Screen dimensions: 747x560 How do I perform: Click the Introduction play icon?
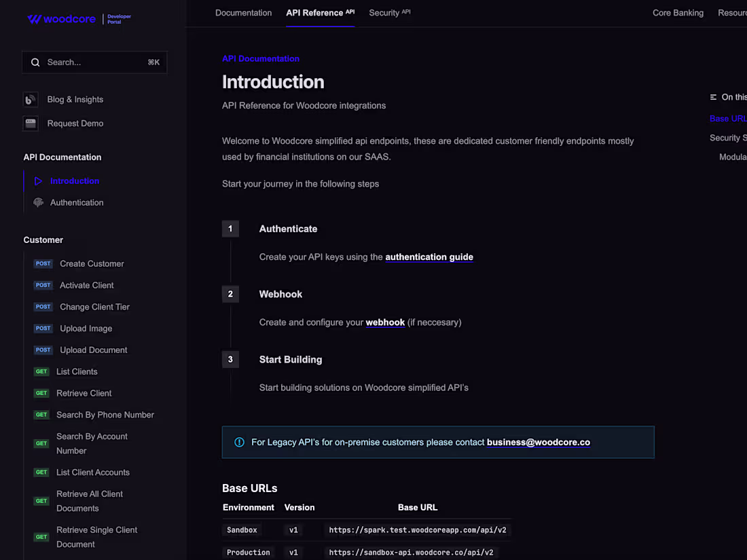pos(38,181)
